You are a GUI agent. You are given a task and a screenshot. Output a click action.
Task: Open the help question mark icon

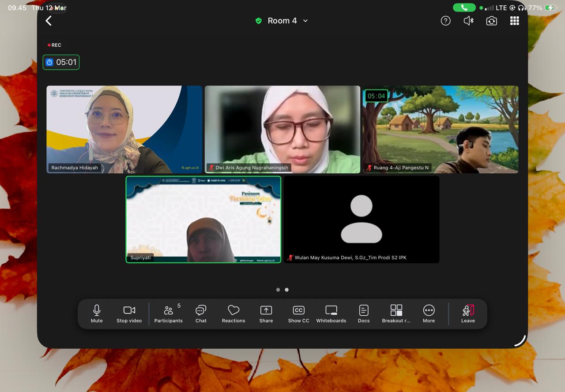pos(445,21)
